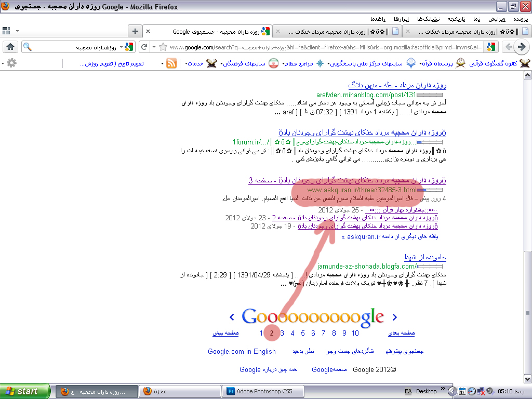The image size is (532, 399).
Task: Switch to the مخزن Firefox window in taskbar
Action: [179, 391]
